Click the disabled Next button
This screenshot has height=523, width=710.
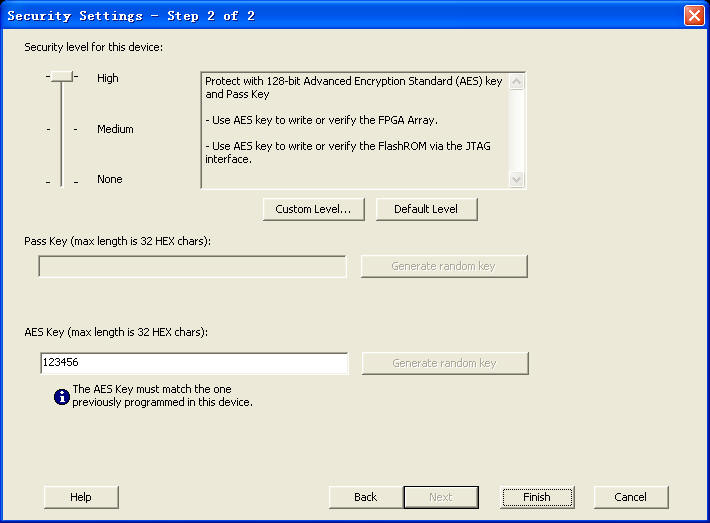tap(441, 497)
